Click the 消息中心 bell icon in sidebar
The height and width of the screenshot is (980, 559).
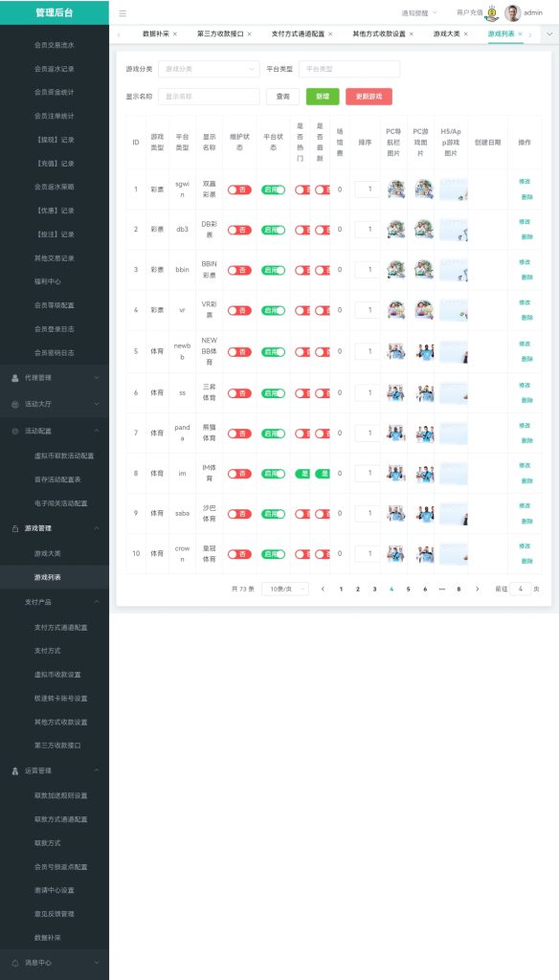pos(15,963)
